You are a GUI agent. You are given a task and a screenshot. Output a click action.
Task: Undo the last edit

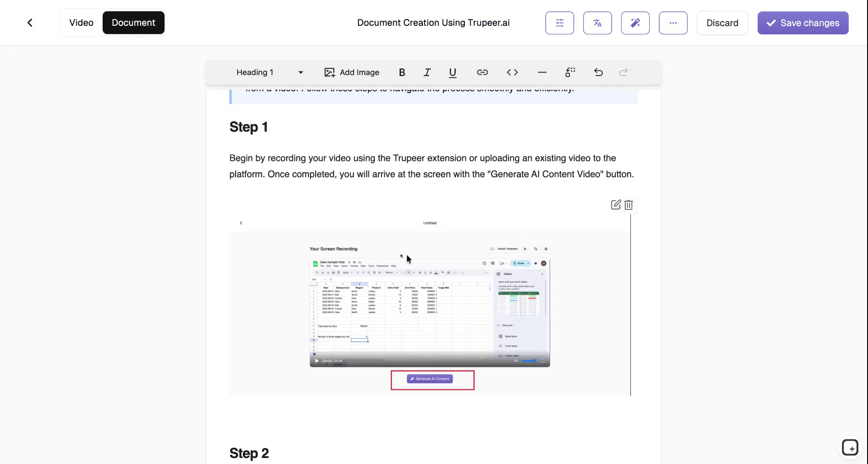pyautogui.click(x=598, y=72)
